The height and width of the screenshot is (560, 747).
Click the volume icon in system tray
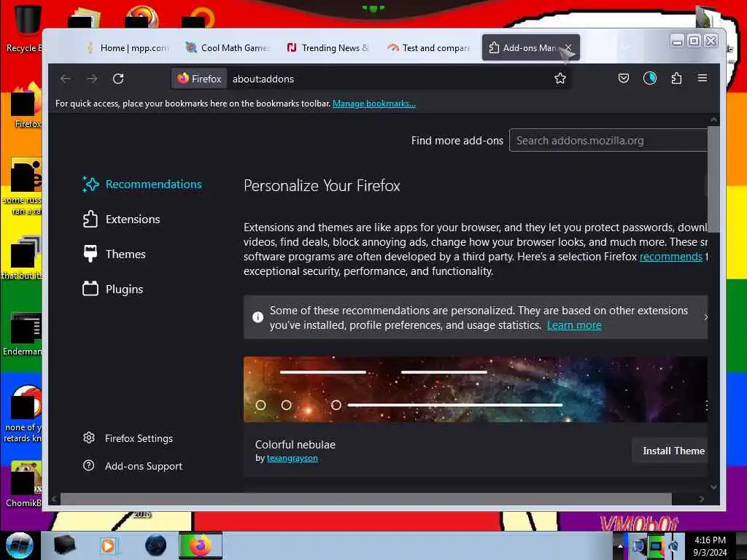click(x=673, y=546)
